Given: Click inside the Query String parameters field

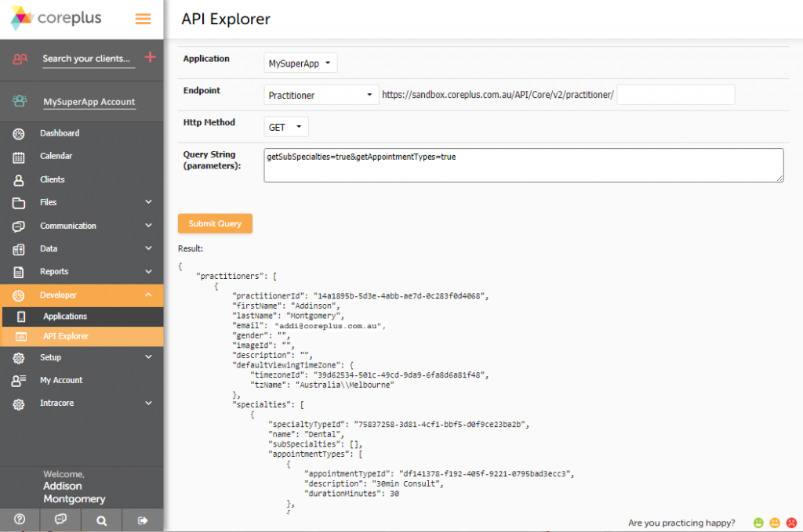Looking at the screenshot, I should [x=522, y=165].
